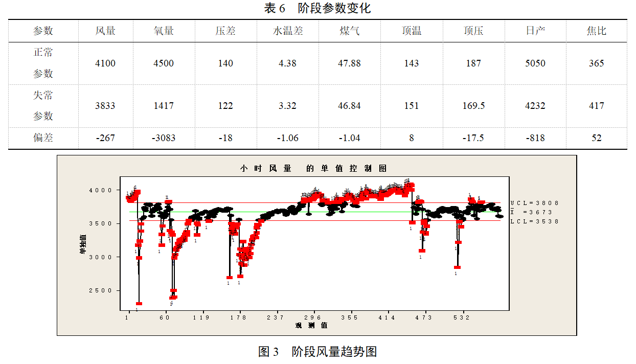Select the 水温差 column header

[287, 31]
